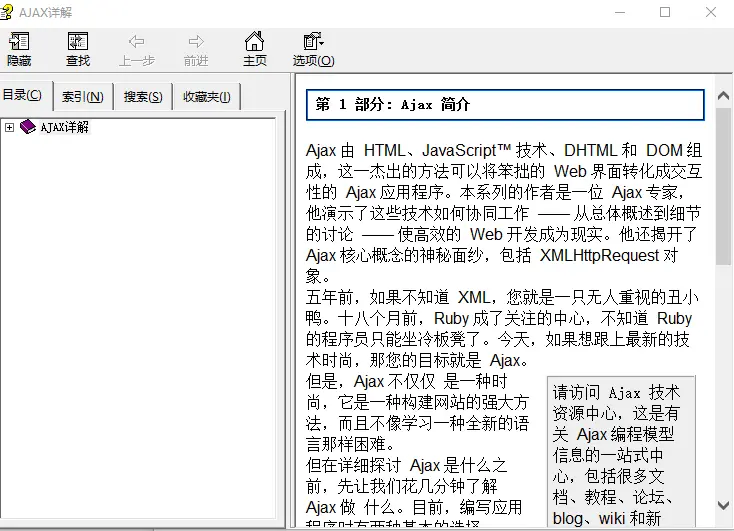Switch to the 目录 (Contents) tab

(x=22, y=96)
